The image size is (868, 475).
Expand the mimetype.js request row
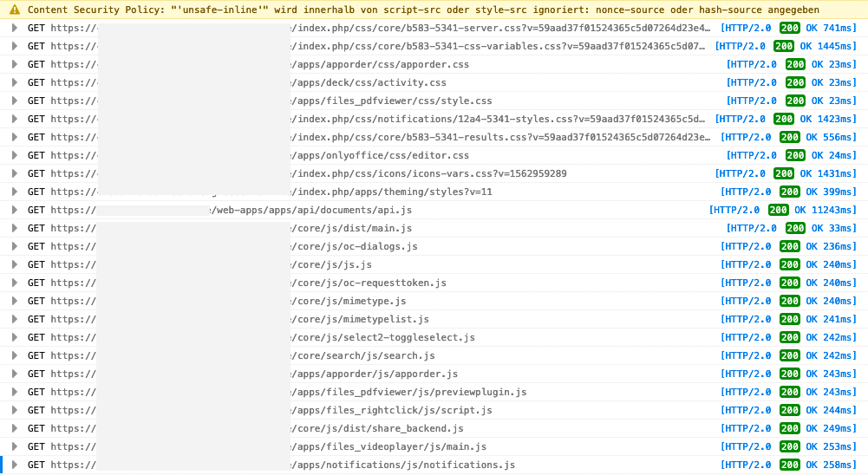pyautogui.click(x=15, y=301)
